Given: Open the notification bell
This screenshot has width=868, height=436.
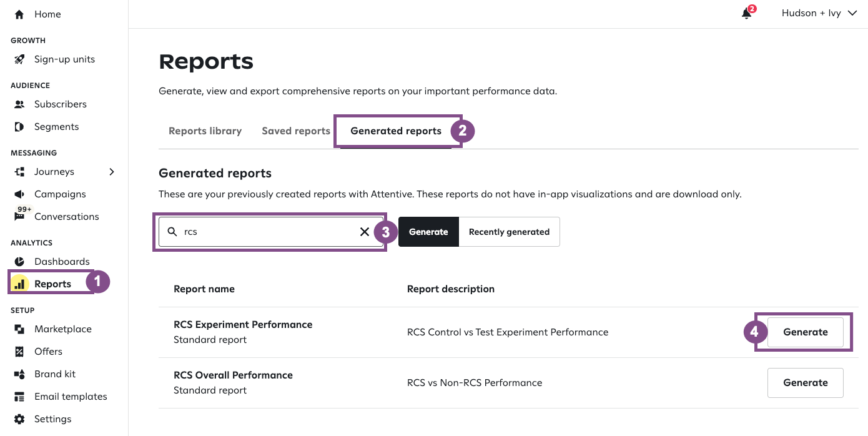Looking at the screenshot, I should [x=745, y=13].
